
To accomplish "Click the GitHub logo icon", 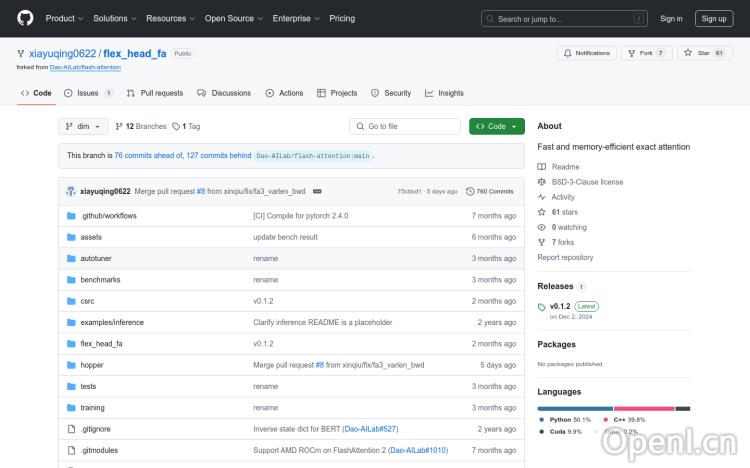I will (x=25, y=18).
